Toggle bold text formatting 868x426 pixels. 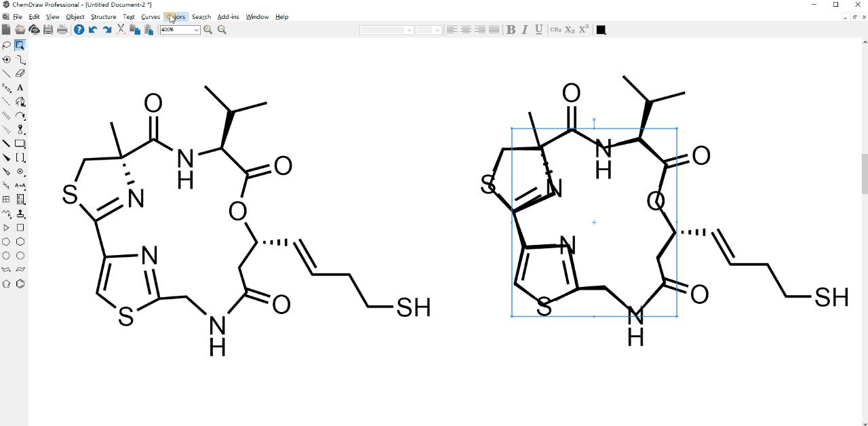(x=510, y=29)
